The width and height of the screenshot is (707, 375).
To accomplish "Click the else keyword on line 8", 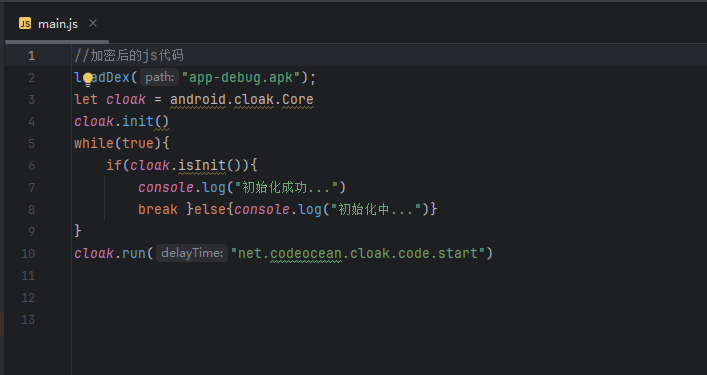I will pyautogui.click(x=210, y=209).
